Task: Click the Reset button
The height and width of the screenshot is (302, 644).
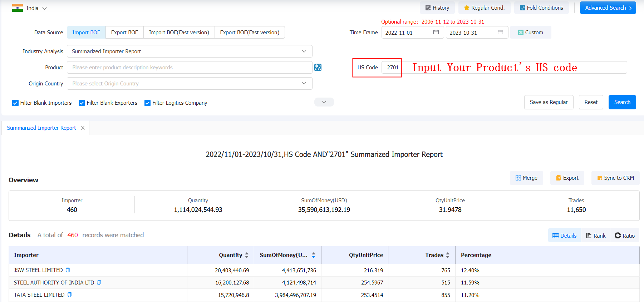Action: point(591,102)
